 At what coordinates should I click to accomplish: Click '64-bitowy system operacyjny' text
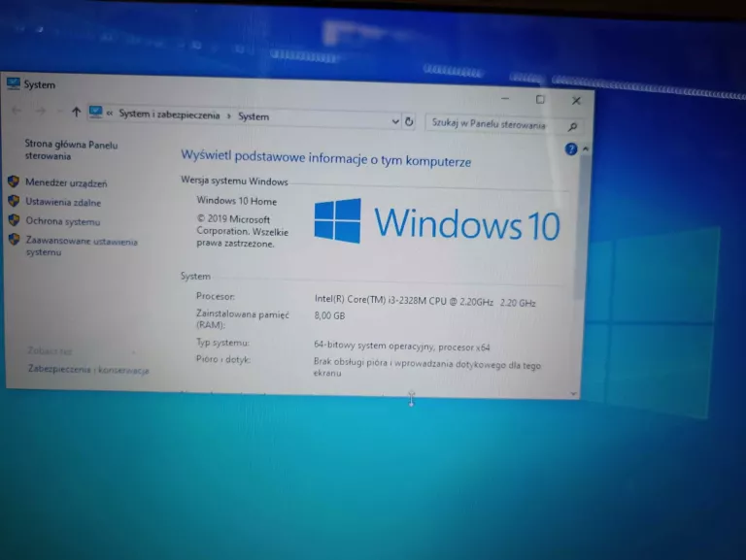[x=374, y=346]
